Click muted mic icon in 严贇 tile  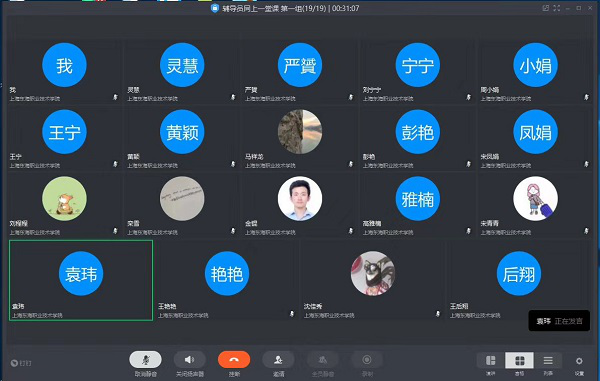coord(351,97)
